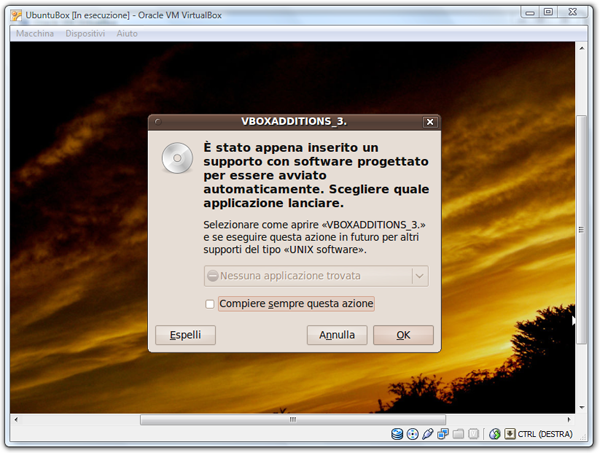The height and width of the screenshot is (453, 600).
Task: Click the virtualization features status icon
Action: [473, 434]
